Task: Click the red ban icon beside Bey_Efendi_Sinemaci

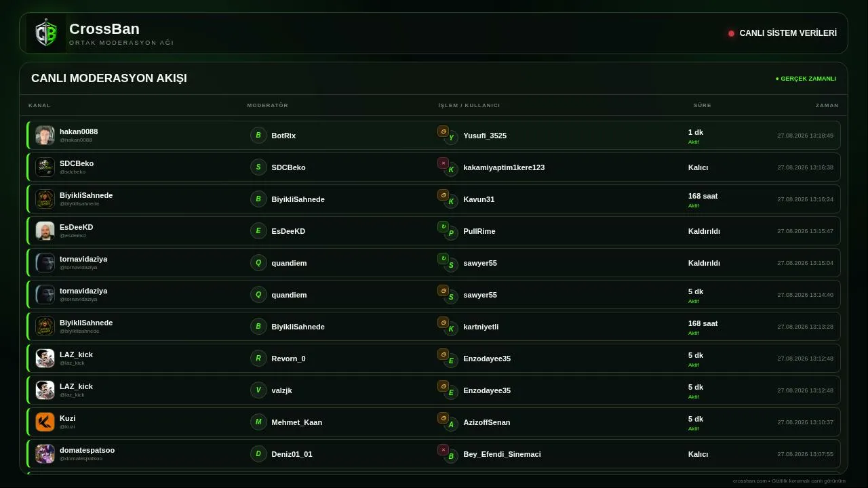Action: tap(443, 449)
